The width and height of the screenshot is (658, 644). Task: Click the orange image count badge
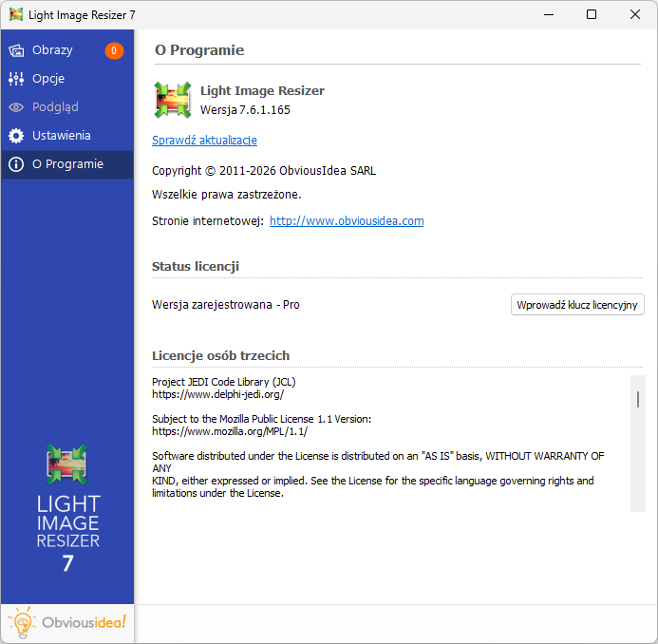tap(114, 50)
